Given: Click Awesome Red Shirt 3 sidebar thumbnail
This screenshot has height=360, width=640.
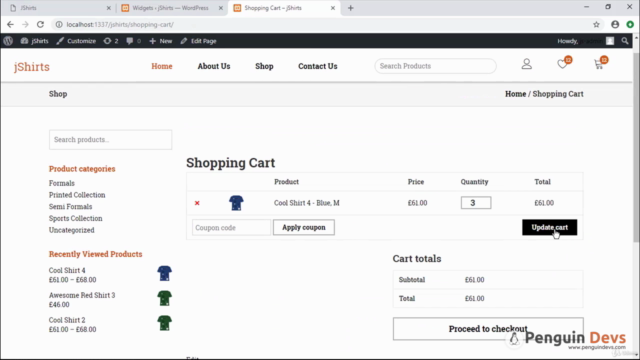Looking at the screenshot, I should point(164,298).
